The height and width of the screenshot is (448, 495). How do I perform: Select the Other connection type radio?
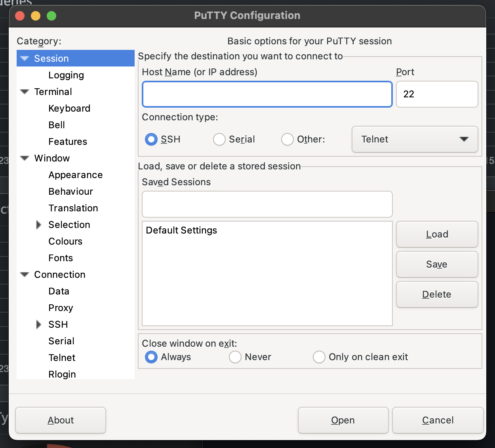287,139
